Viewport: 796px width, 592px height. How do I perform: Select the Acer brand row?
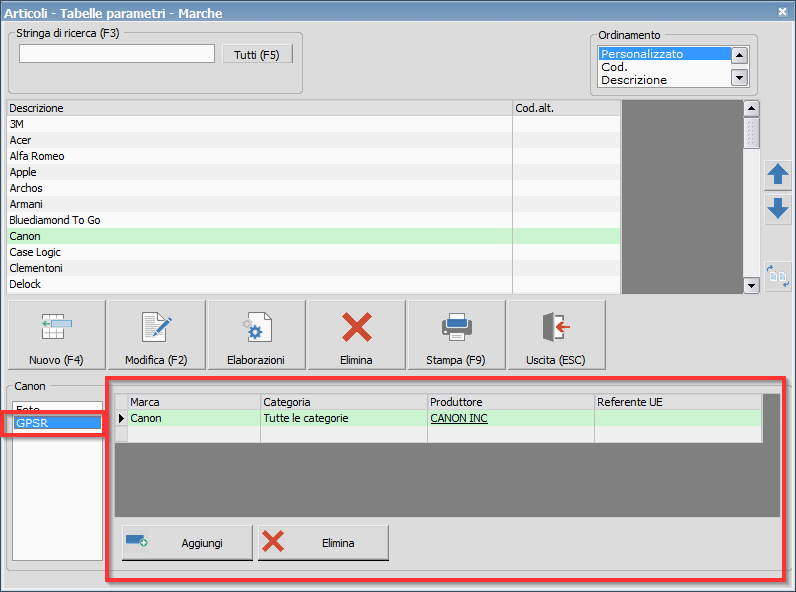314,140
